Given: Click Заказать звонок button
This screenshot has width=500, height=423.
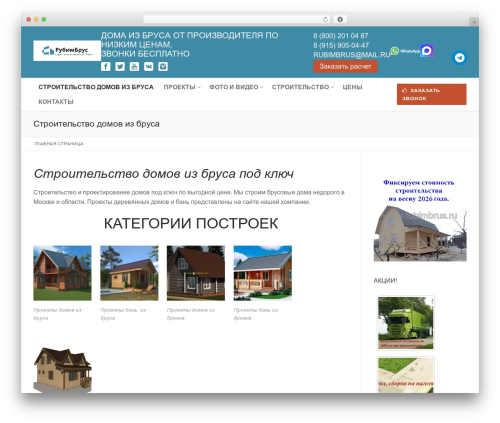Looking at the screenshot, I should pos(432,94).
